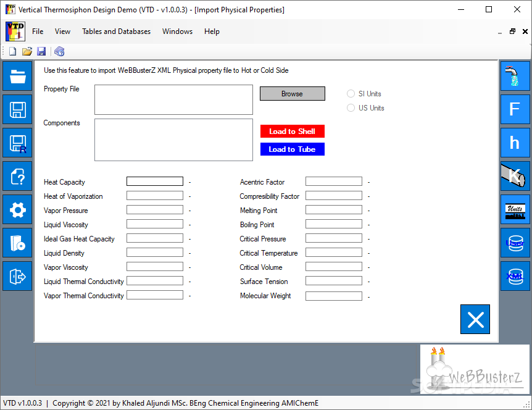Open the left sidebar folder button

tap(18, 76)
